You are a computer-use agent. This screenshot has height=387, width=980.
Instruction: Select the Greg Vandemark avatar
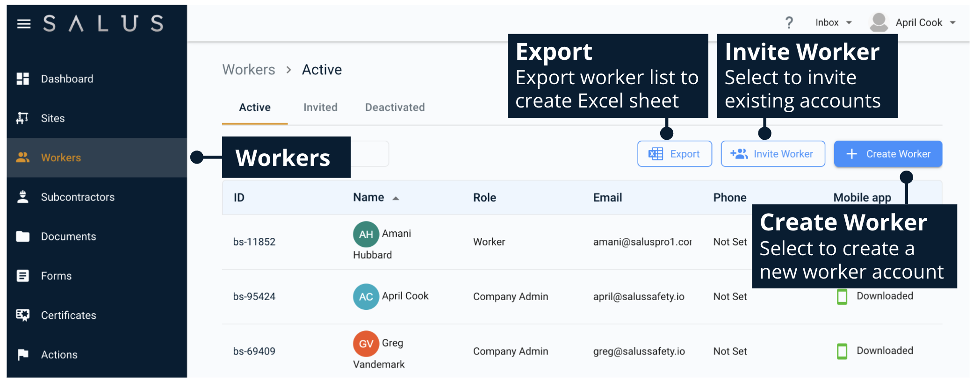pyautogui.click(x=366, y=344)
